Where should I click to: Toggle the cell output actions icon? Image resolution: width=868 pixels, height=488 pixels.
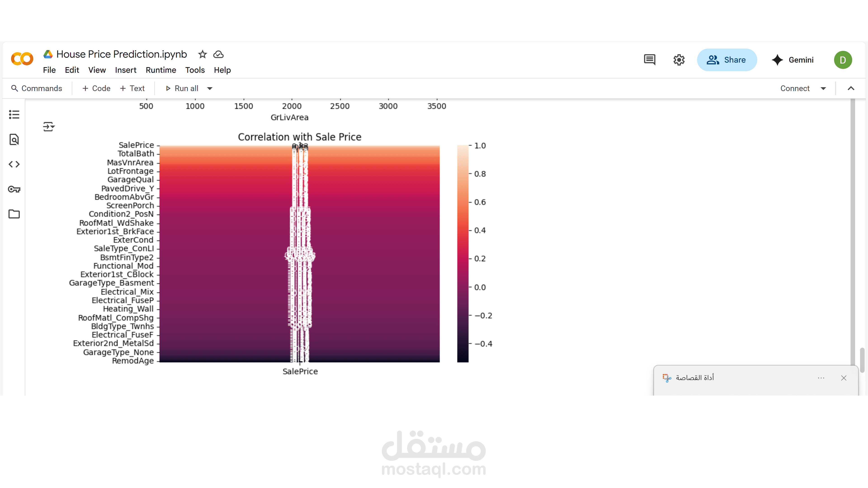click(49, 127)
